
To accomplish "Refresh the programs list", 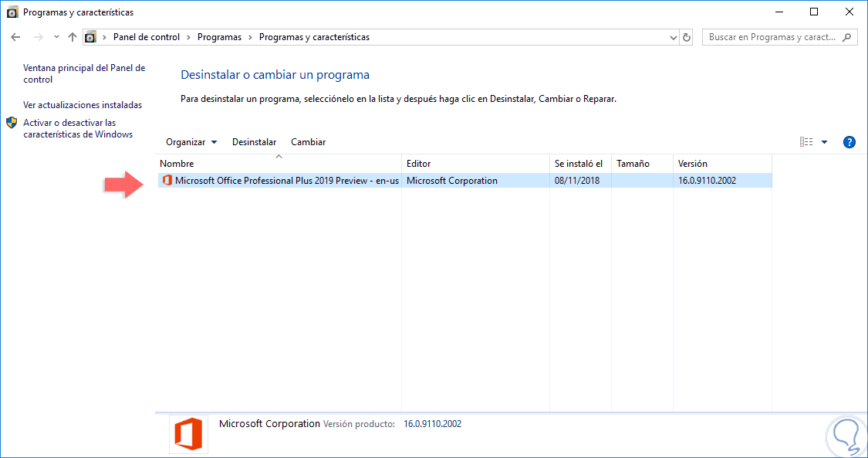I will [x=687, y=38].
